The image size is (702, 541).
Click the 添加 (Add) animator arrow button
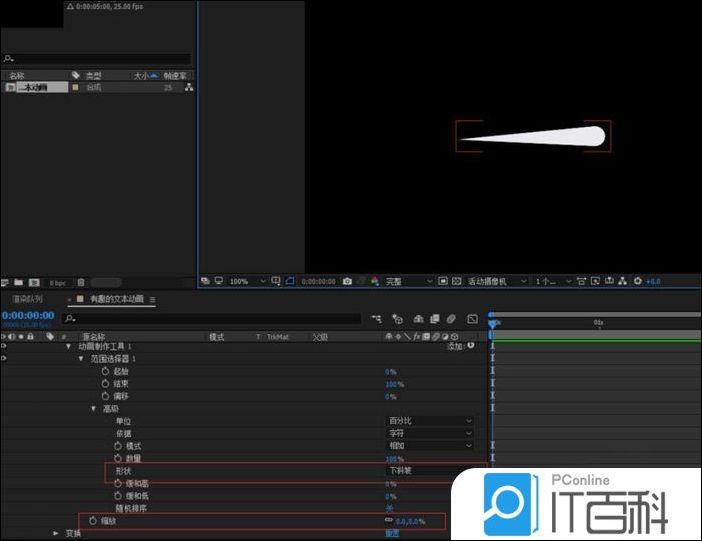coord(469,346)
